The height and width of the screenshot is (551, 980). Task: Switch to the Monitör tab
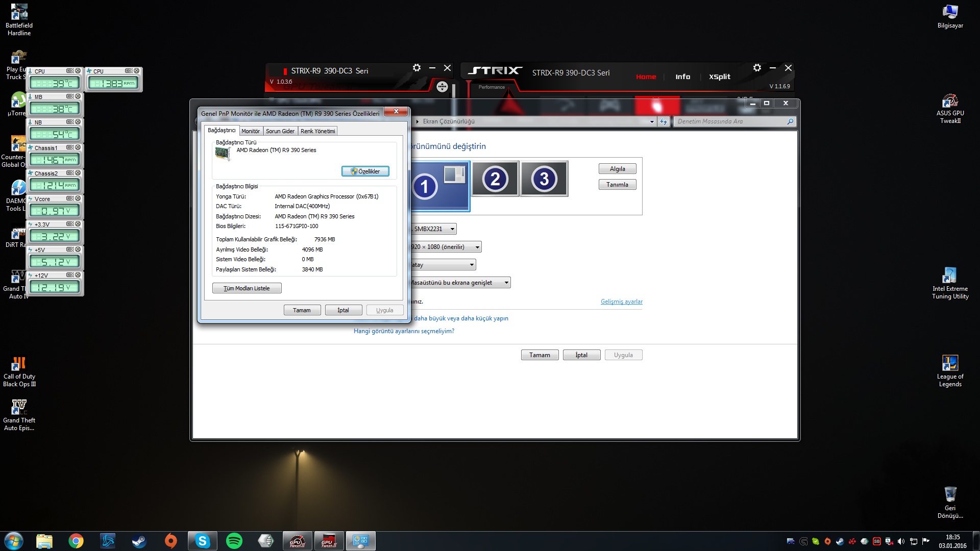(x=251, y=131)
